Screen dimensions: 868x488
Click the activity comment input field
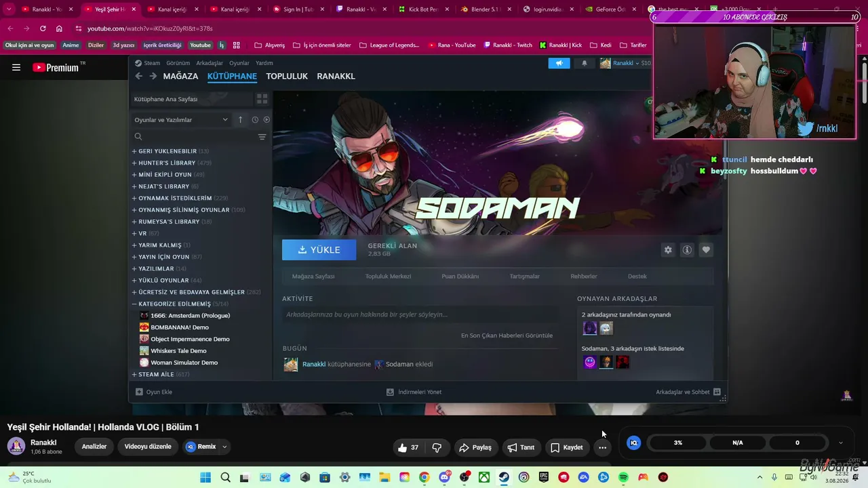pyautogui.click(x=420, y=314)
